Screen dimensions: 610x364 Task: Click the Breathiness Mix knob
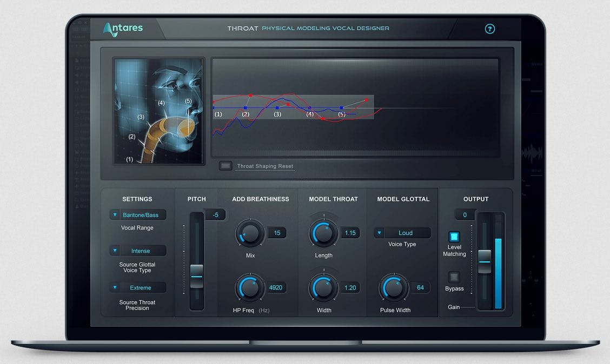tap(250, 234)
